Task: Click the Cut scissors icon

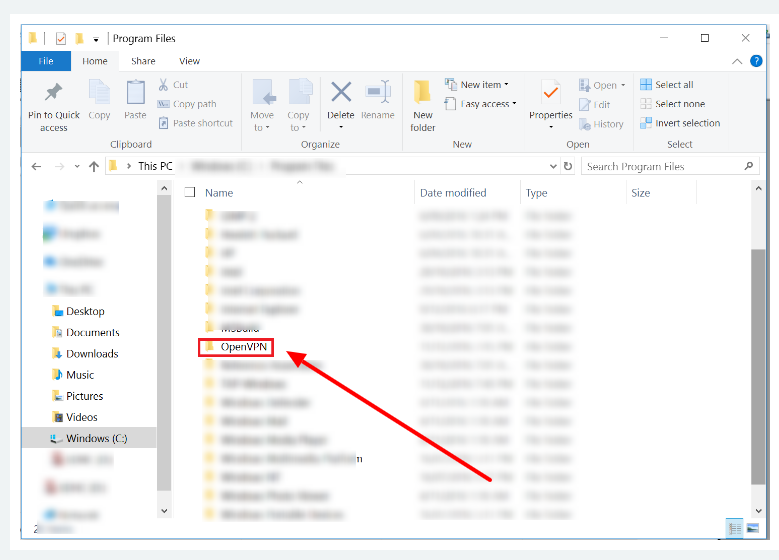Action: pyautogui.click(x=163, y=84)
